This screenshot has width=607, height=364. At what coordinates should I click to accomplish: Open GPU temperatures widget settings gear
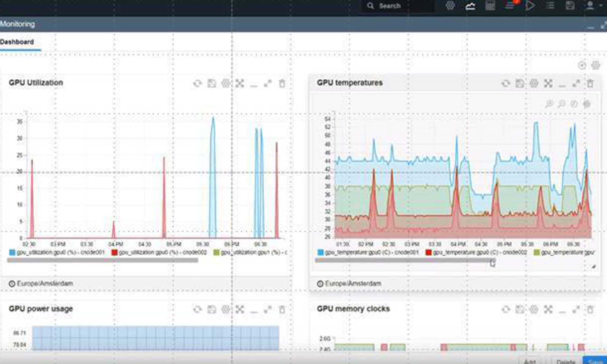[534, 84]
